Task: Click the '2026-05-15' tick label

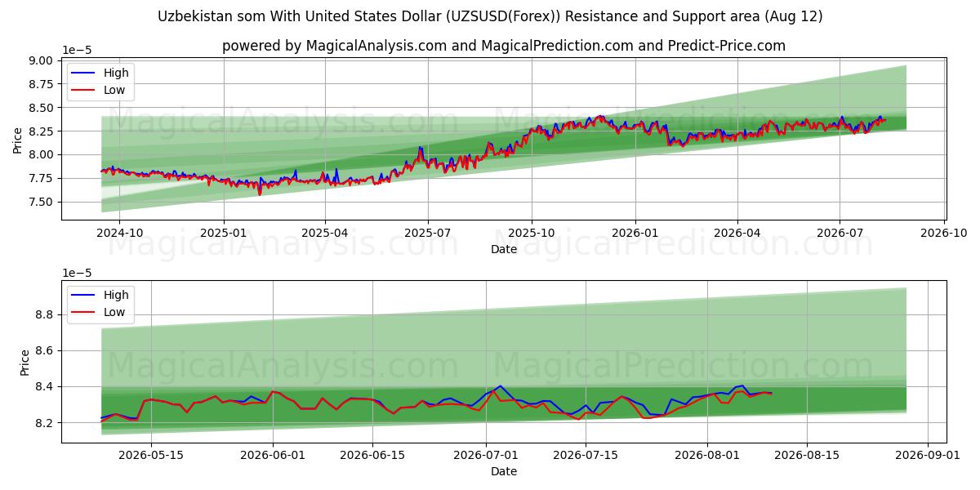Action: click(150, 456)
